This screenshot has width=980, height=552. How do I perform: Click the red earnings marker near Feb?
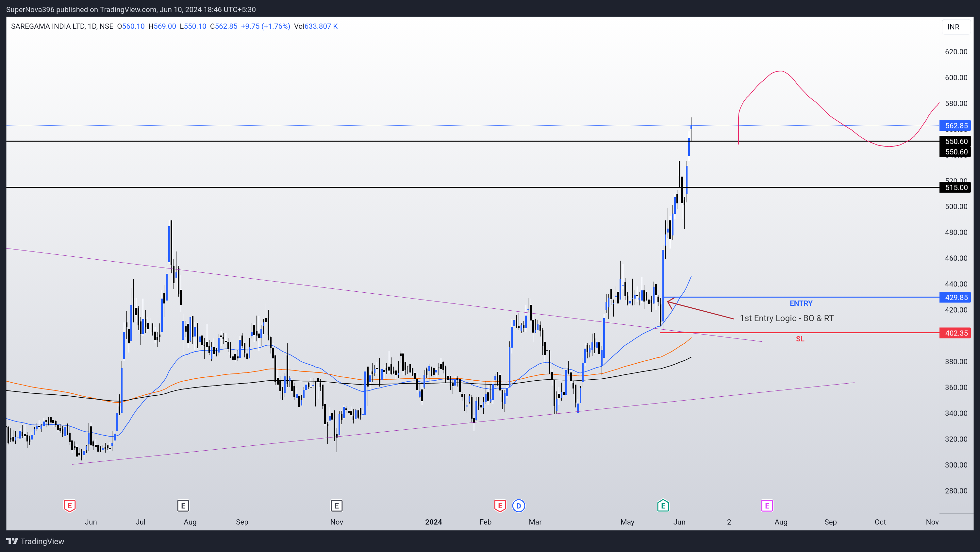pos(500,506)
